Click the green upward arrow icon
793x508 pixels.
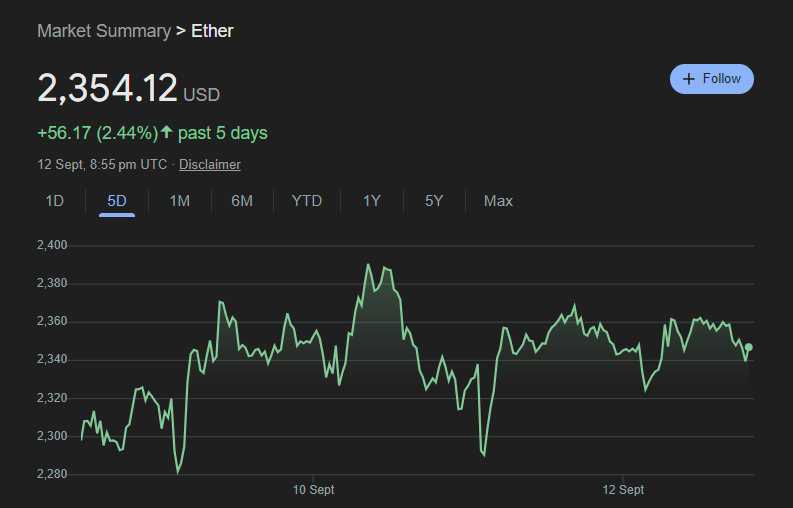[x=167, y=132]
